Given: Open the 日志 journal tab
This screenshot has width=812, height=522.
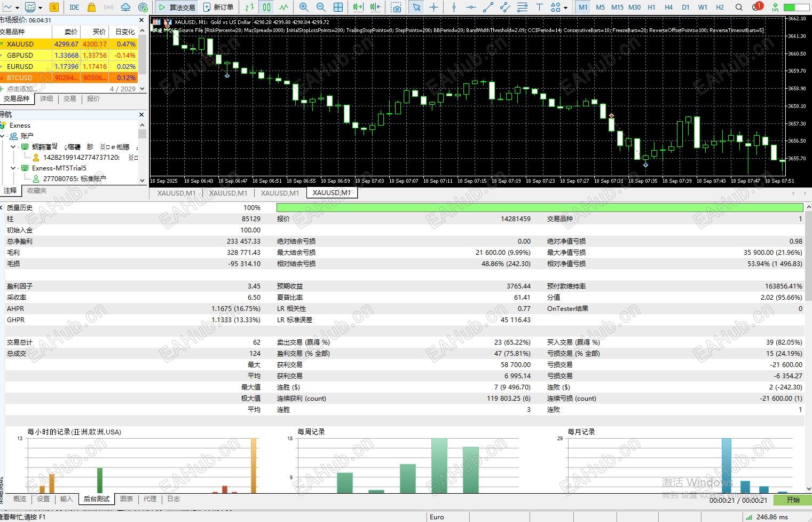Looking at the screenshot, I should (174, 499).
